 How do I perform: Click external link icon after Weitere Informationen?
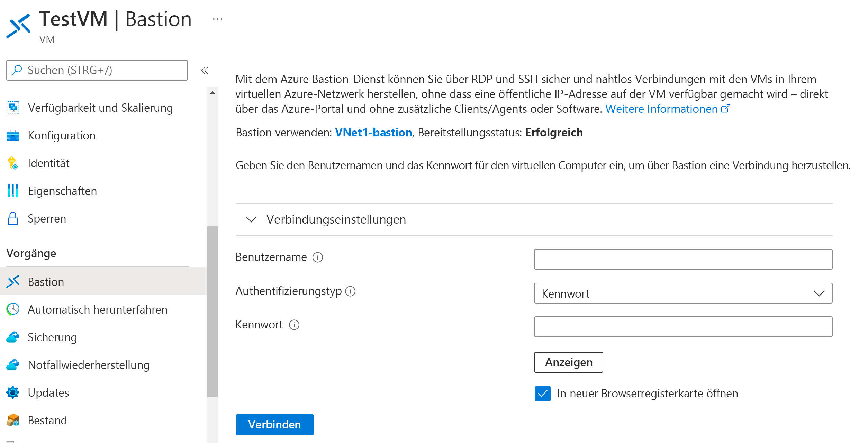(726, 109)
